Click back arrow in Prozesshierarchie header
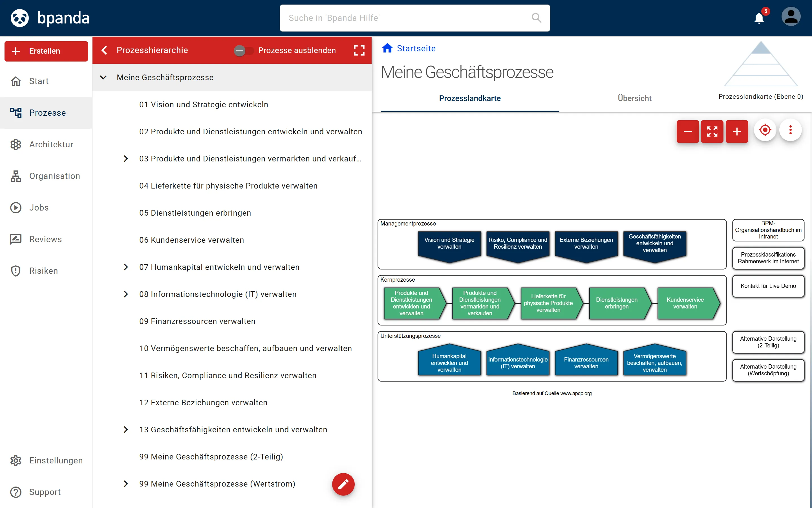The width and height of the screenshot is (812, 508). 104,51
